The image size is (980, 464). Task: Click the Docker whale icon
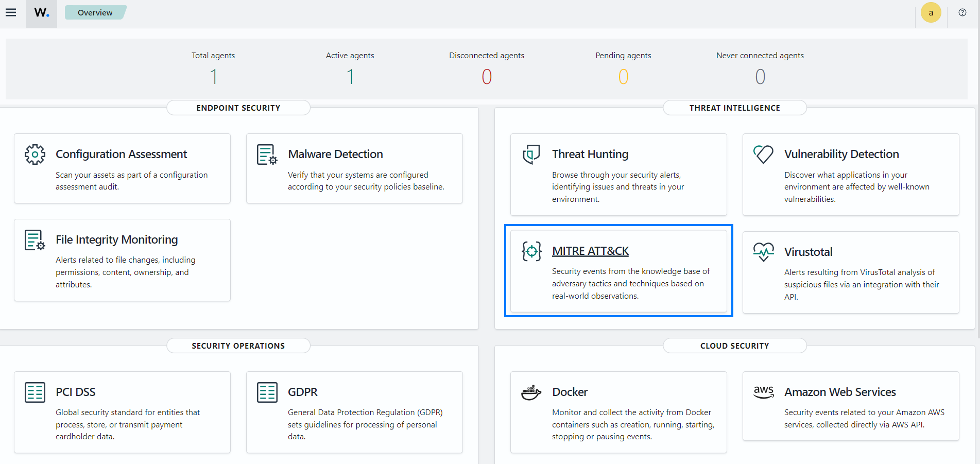coord(531,392)
